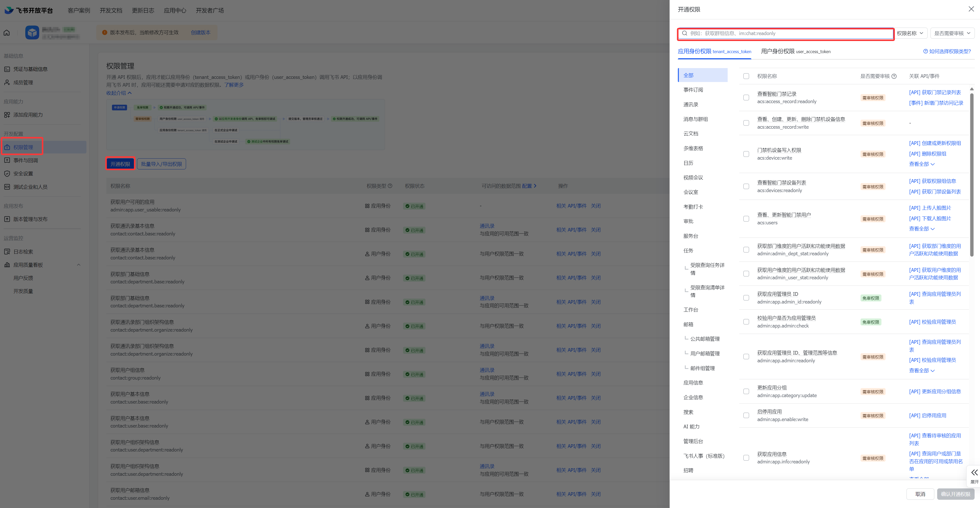This screenshot has width=980, height=508.
Task: Click the 凭证与基础信息 sidebar icon
Action: pyautogui.click(x=7, y=69)
